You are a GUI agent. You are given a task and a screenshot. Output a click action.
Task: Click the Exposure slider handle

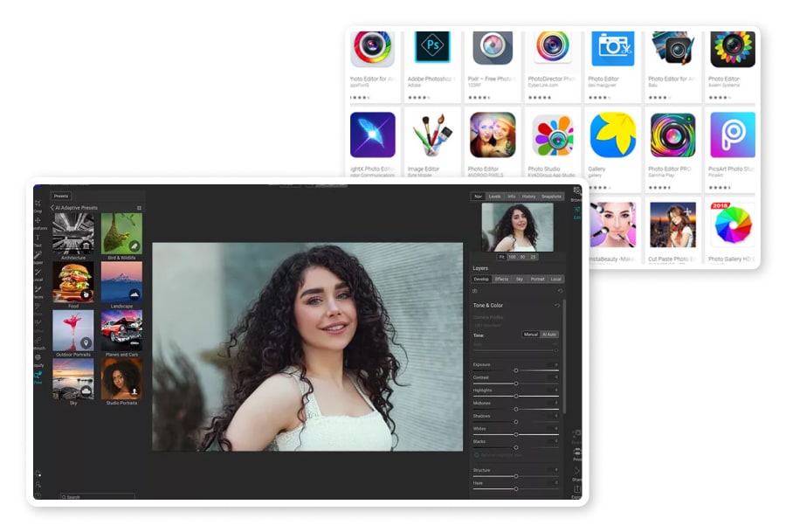516,370
